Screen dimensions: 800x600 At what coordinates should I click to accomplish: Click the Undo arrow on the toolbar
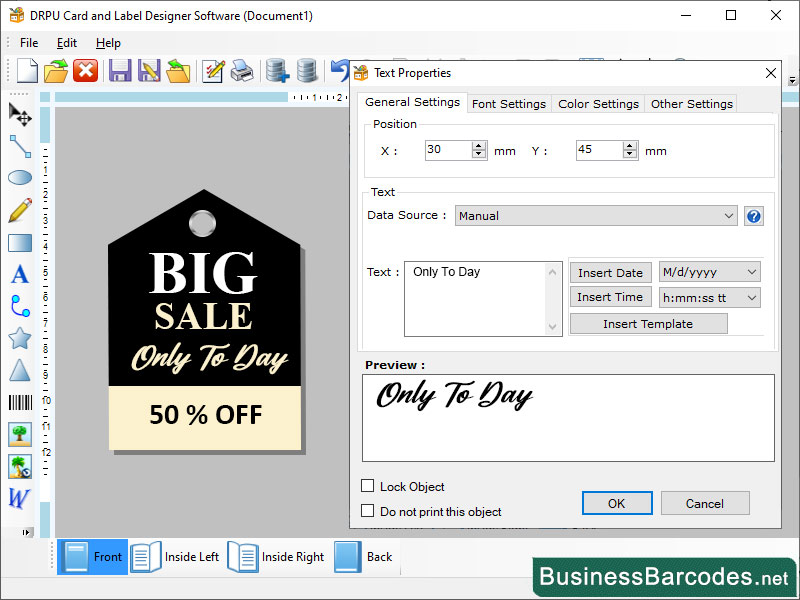click(340, 70)
